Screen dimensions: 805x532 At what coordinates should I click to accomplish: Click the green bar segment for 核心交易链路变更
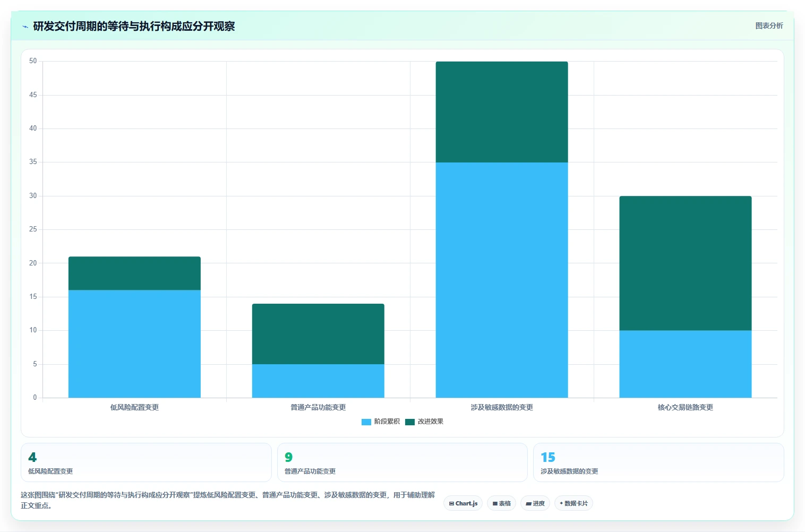[686, 263]
